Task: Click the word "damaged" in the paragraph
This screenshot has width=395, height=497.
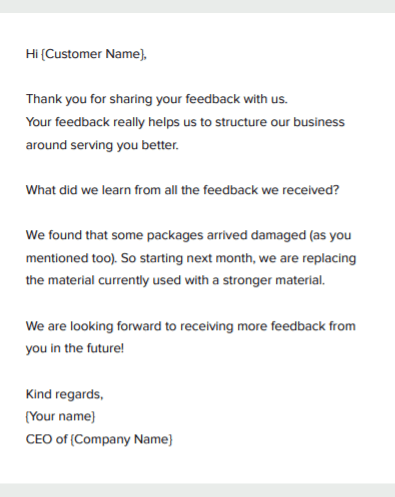Action: [x=278, y=235]
